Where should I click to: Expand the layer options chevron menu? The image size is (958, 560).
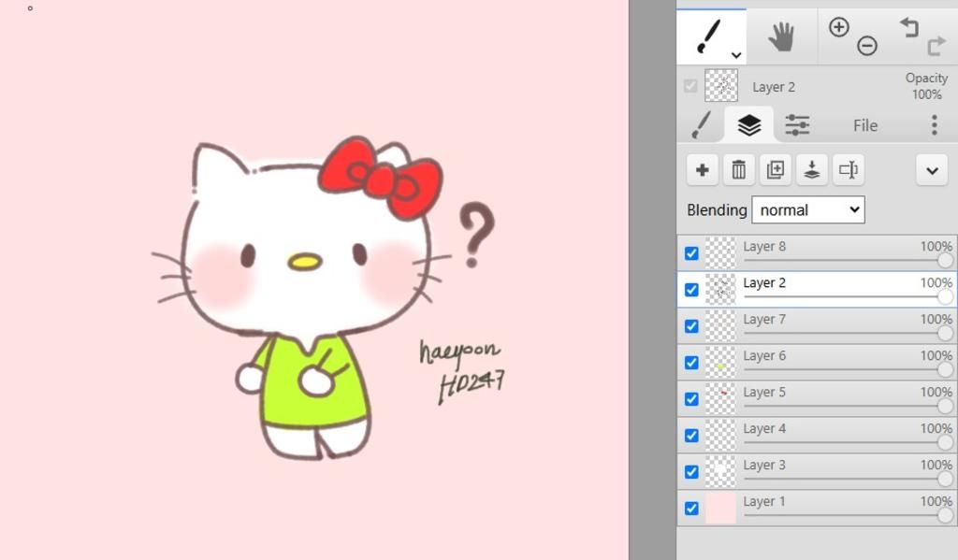tap(932, 170)
